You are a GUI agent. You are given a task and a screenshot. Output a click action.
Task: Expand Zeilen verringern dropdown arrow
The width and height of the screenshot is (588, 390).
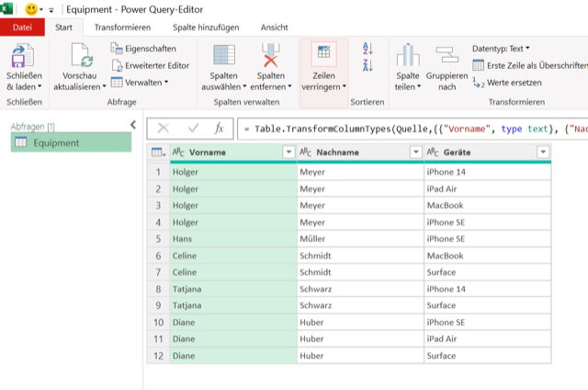pos(344,86)
